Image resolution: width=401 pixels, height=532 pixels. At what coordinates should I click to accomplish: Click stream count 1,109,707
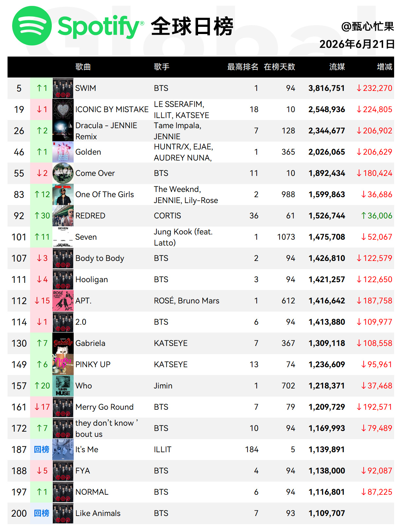click(327, 513)
